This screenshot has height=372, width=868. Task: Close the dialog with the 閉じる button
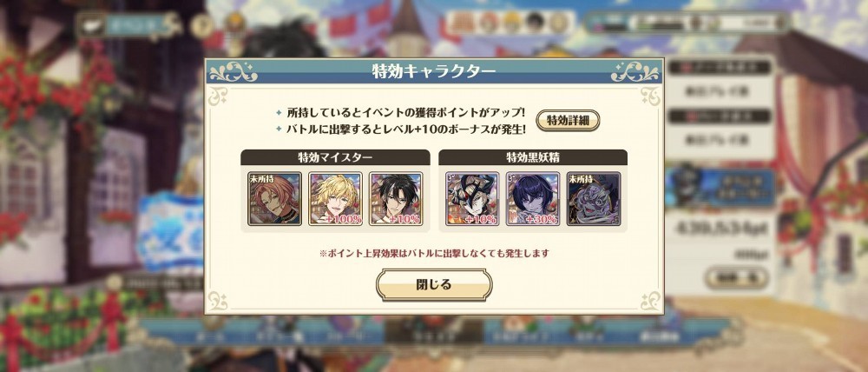(434, 285)
